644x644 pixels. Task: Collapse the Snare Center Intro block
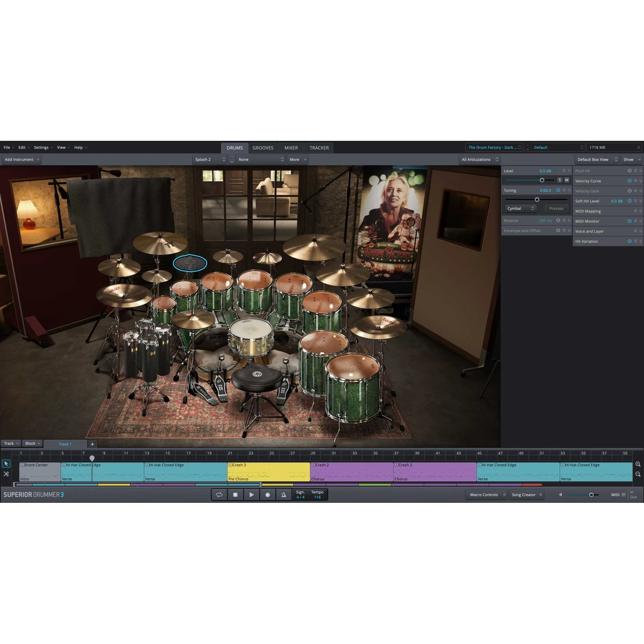[22, 465]
